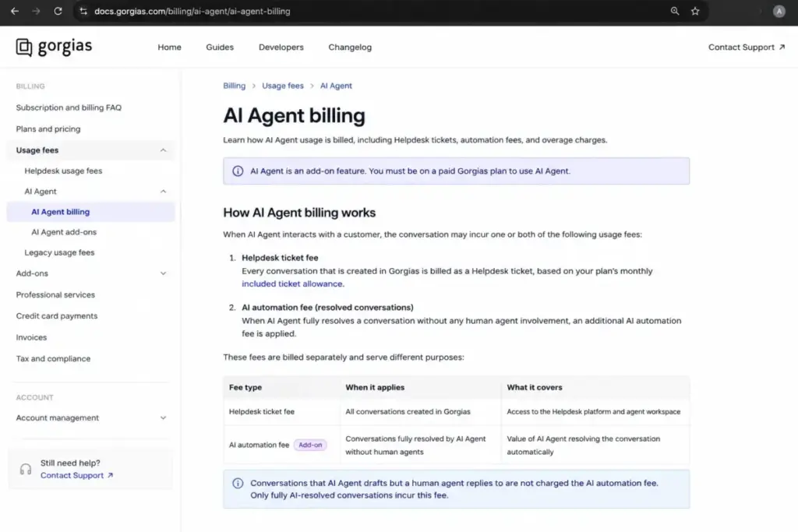
Task: Click the Billing breadcrumb link
Action: (x=234, y=86)
